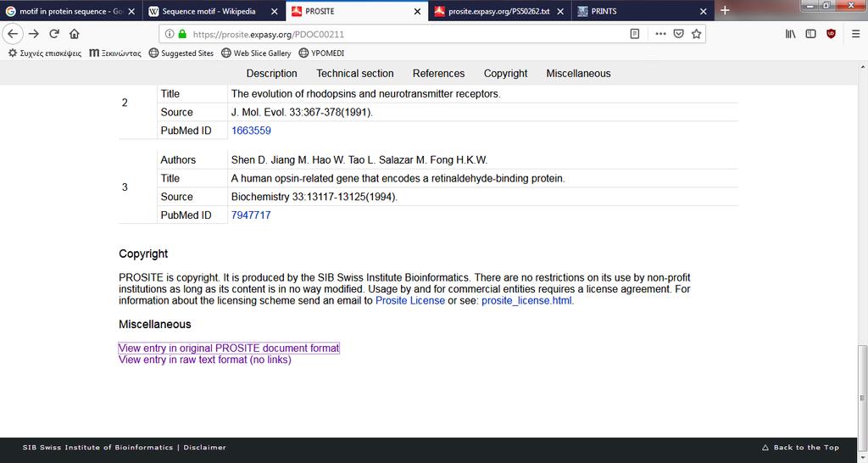Viewport: 868px width, 463px height.
Task: Jump to References section
Action: tap(438, 73)
